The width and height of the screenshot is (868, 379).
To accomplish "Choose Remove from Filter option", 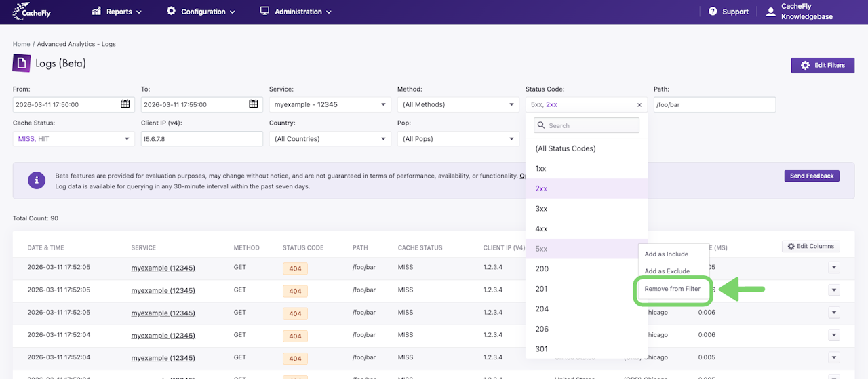I will (672, 289).
